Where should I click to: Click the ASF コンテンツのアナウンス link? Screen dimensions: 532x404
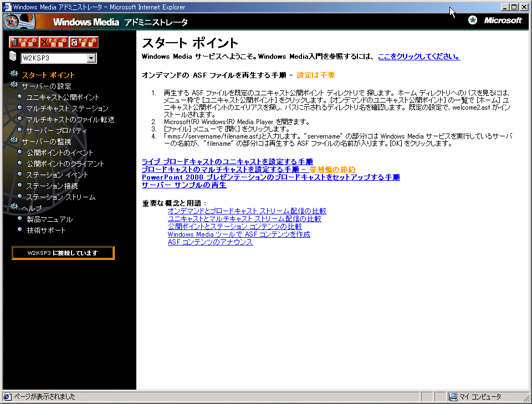click(211, 242)
